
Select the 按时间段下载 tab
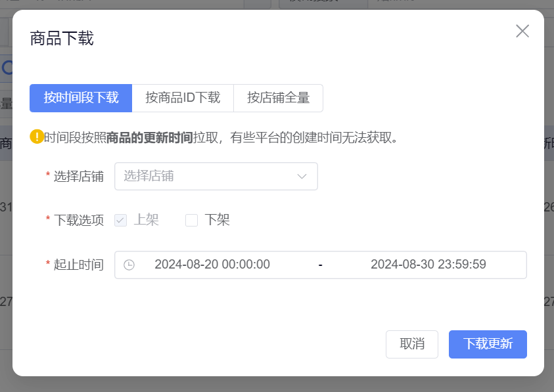[81, 98]
